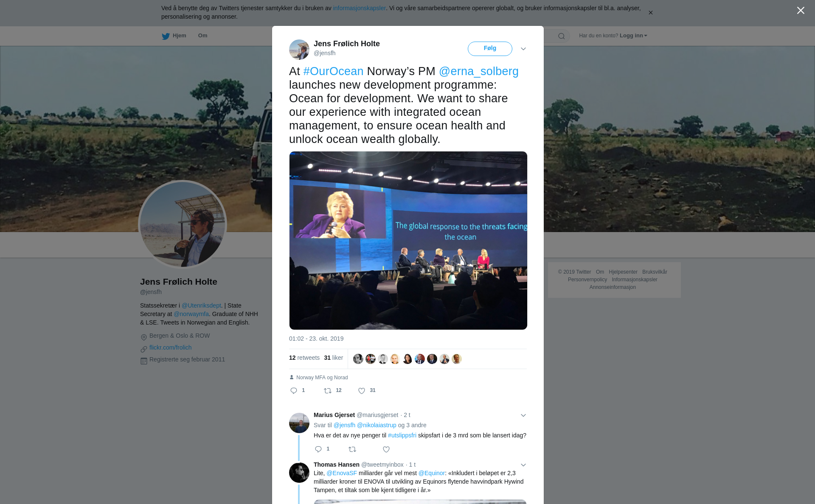This screenshot has height=504, width=815.
Task: Click the search magnifier icon
Action: pos(562,36)
